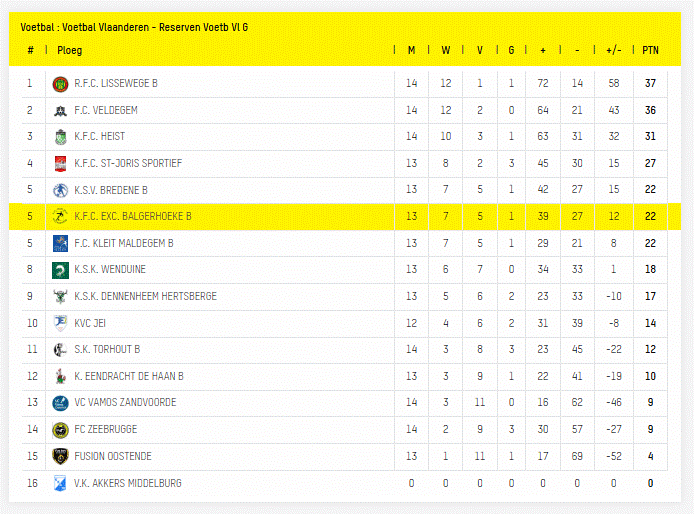Click the K.F.C. Heist team logo
This screenshot has height=514, width=694.
point(60,137)
